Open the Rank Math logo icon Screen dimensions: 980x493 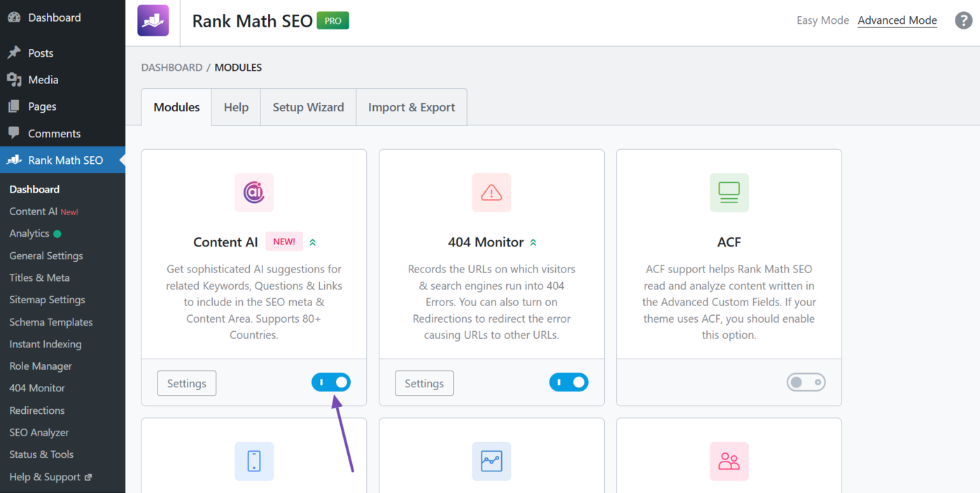[153, 20]
